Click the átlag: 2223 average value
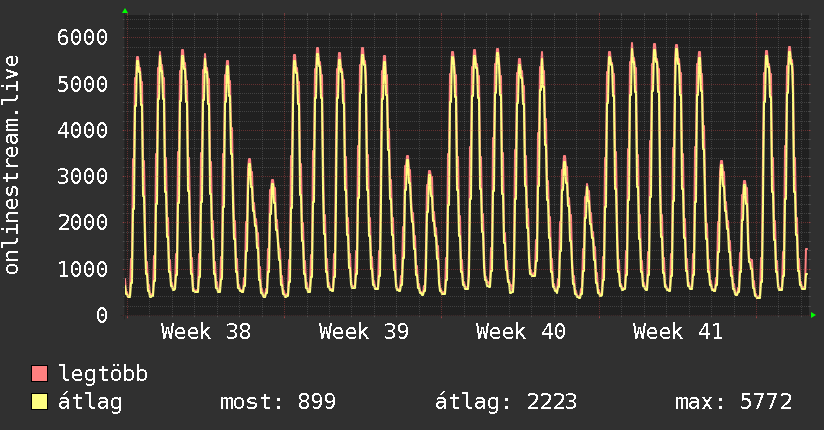Viewport: 824px width, 430px height. (506, 402)
